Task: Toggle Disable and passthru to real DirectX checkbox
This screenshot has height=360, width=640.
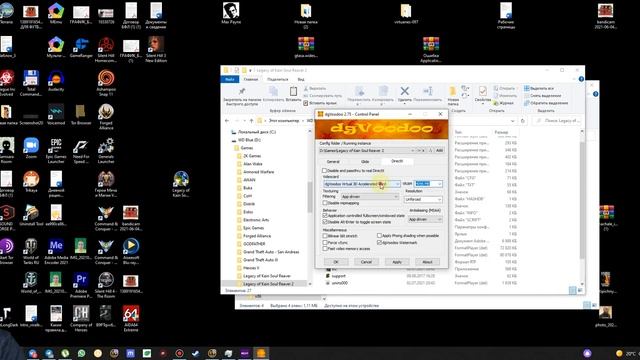Action: 325,171
